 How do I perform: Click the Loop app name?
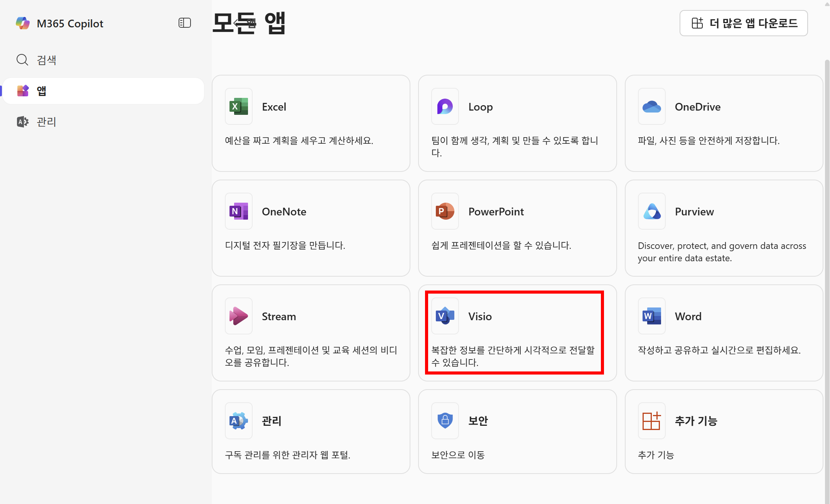(x=481, y=107)
